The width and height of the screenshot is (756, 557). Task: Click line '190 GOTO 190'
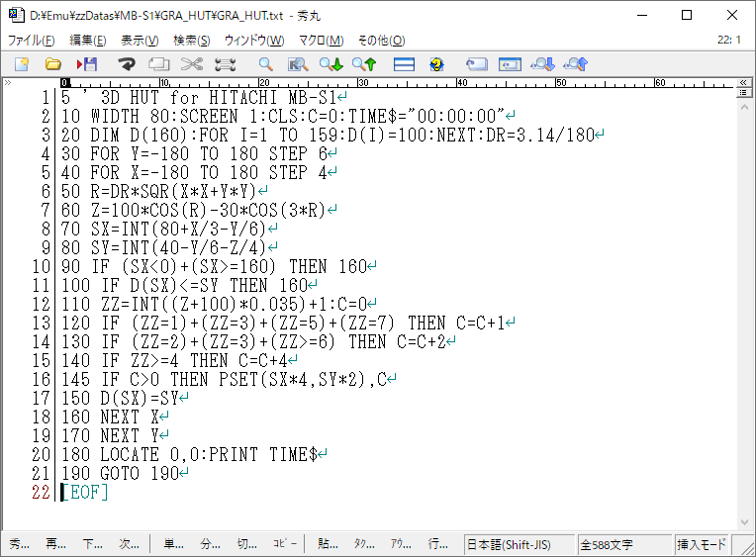pos(121,474)
